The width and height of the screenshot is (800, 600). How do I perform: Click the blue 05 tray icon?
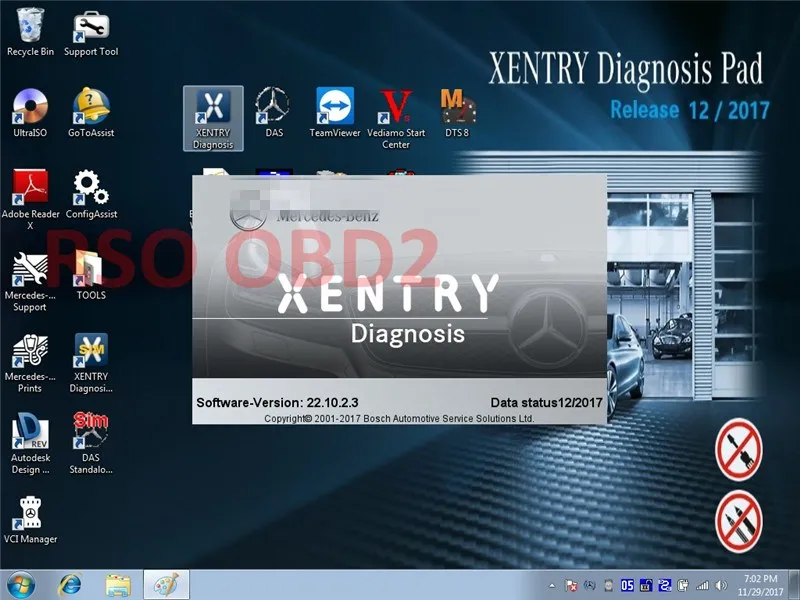(627, 586)
